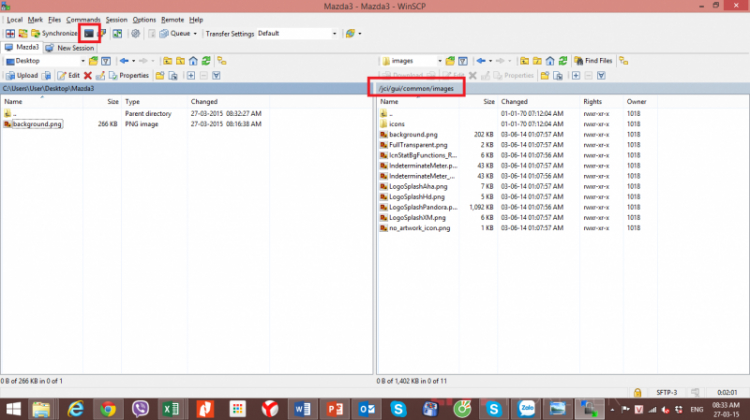Open the Remote menu
This screenshot has height=420, width=750.
pyautogui.click(x=172, y=20)
